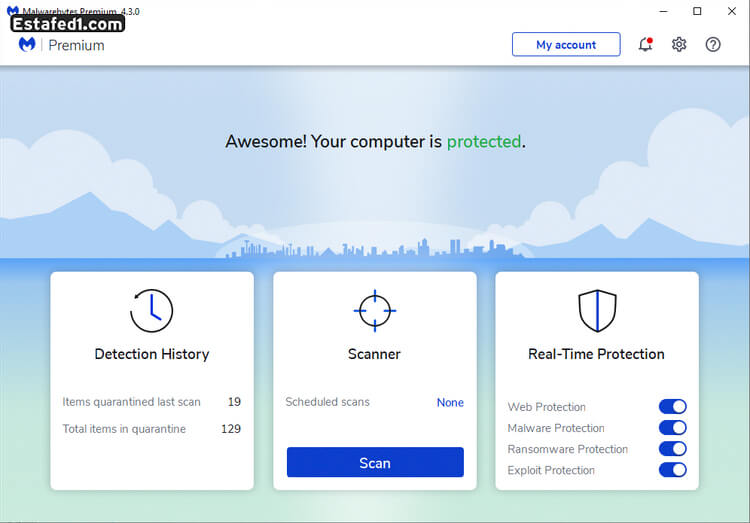Switch off Exploit Protection
The image size is (750, 523).
click(672, 470)
